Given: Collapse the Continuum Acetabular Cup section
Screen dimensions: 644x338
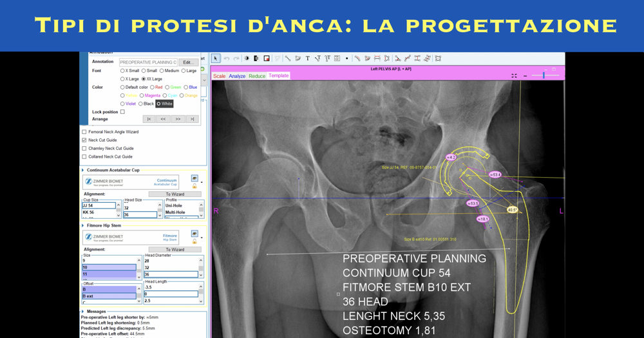Looking at the screenshot, I should 83,170.
